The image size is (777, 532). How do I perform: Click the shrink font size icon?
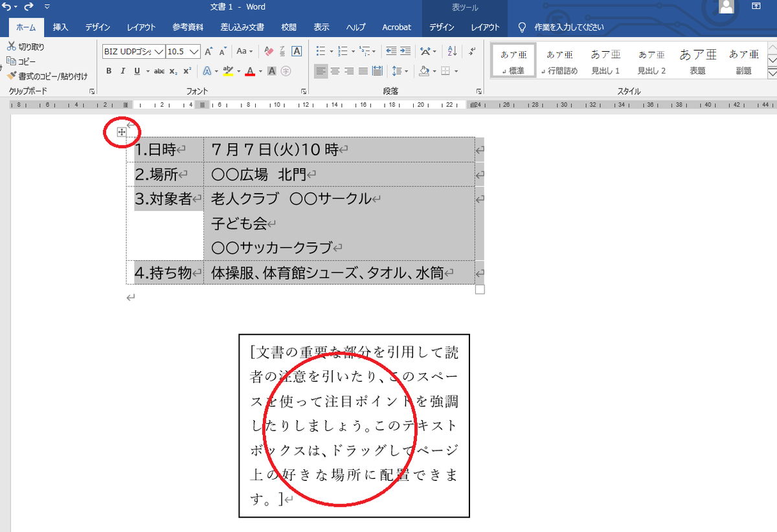tap(222, 51)
